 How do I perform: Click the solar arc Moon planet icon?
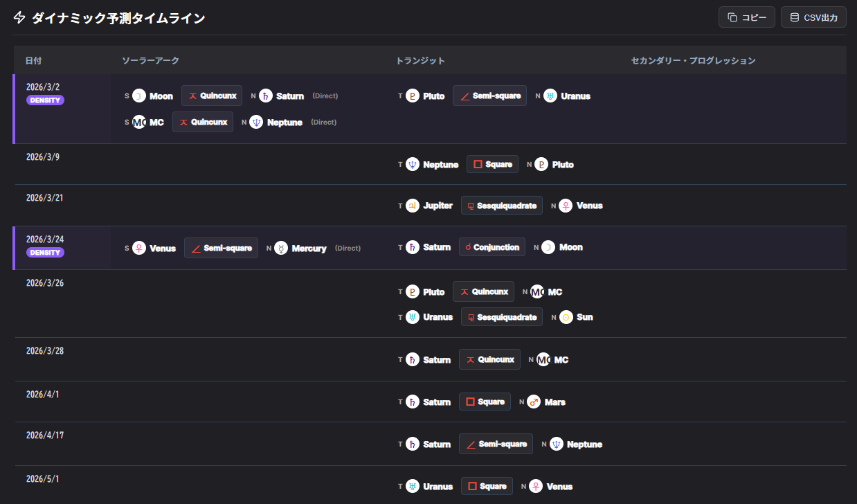139,96
